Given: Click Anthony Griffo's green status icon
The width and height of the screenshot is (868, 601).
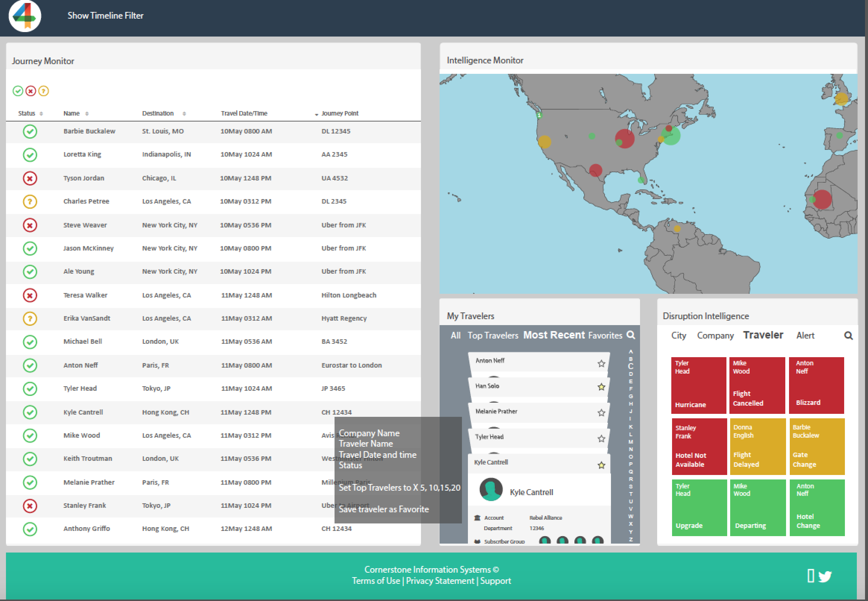Looking at the screenshot, I should (x=30, y=529).
